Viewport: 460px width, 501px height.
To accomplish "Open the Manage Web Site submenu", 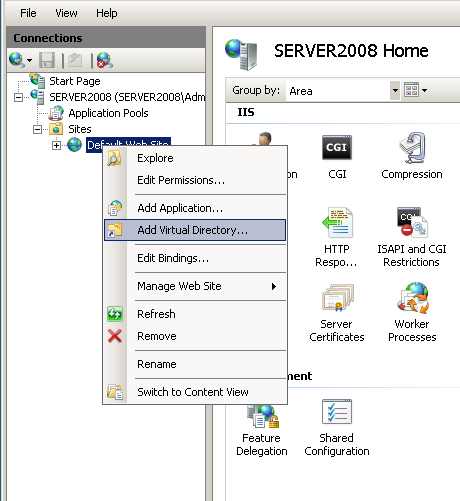I will coord(195,286).
